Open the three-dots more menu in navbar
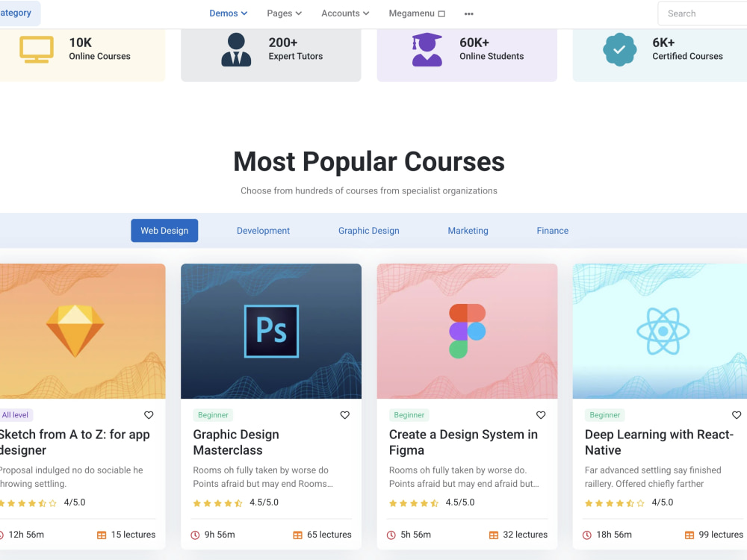The image size is (747, 560). pyautogui.click(x=469, y=13)
